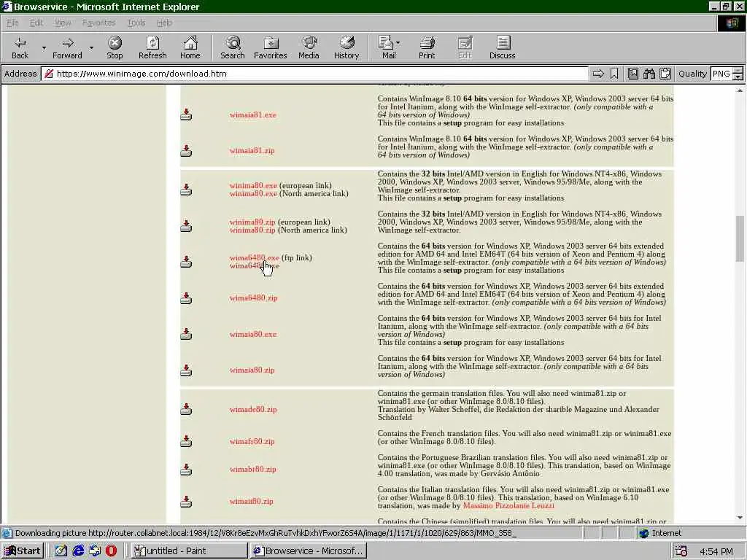
Task: Open the Favorites menu
Action: tap(98, 23)
